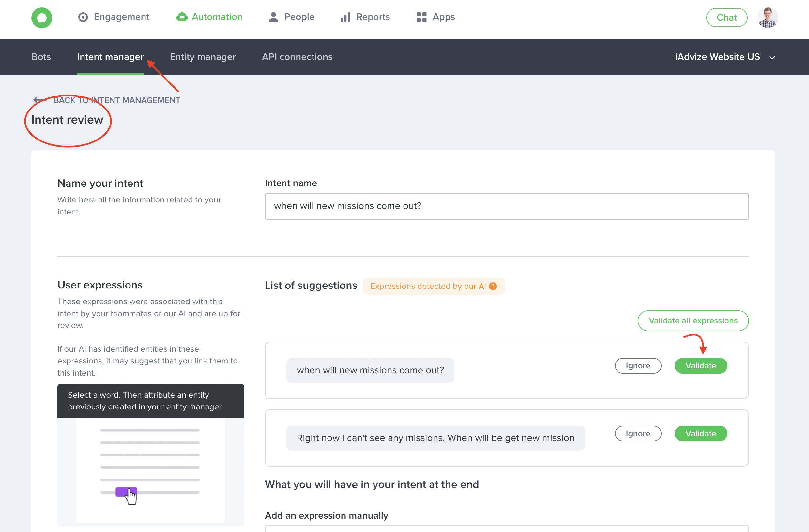This screenshot has width=809, height=532.
Task: Ignore the 'Right now I can't see' suggestion
Action: pos(638,434)
